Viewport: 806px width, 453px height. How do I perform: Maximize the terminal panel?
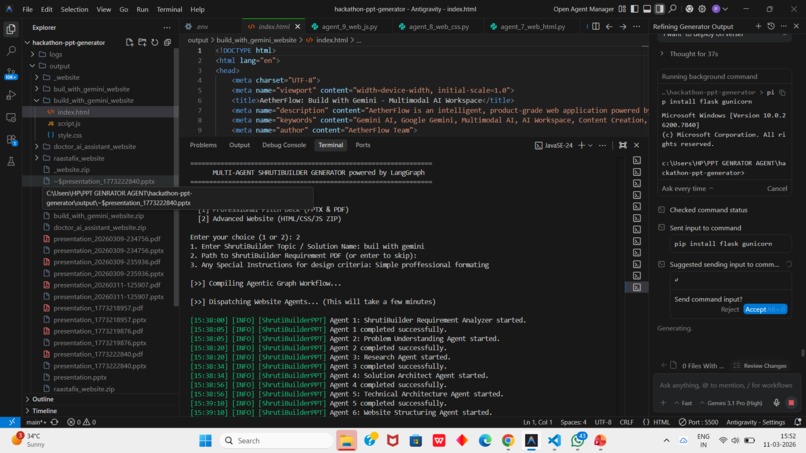[x=623, y=146]
